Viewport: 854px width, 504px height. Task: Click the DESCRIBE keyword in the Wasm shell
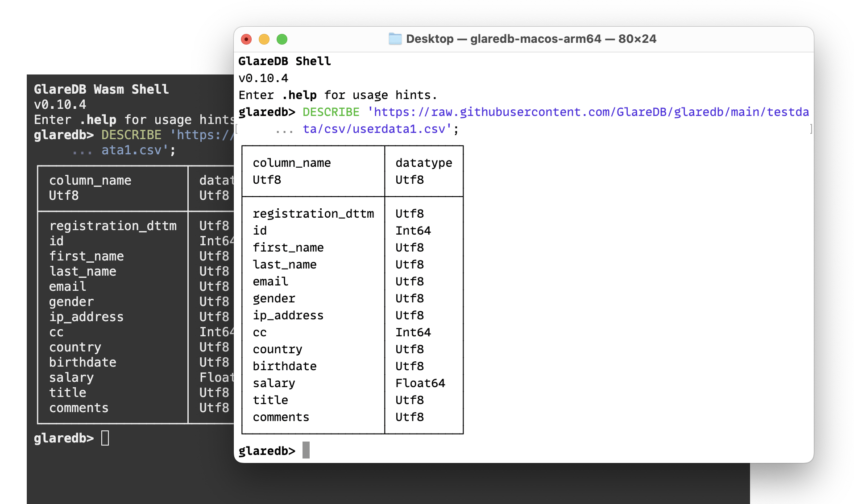(131, 135)
